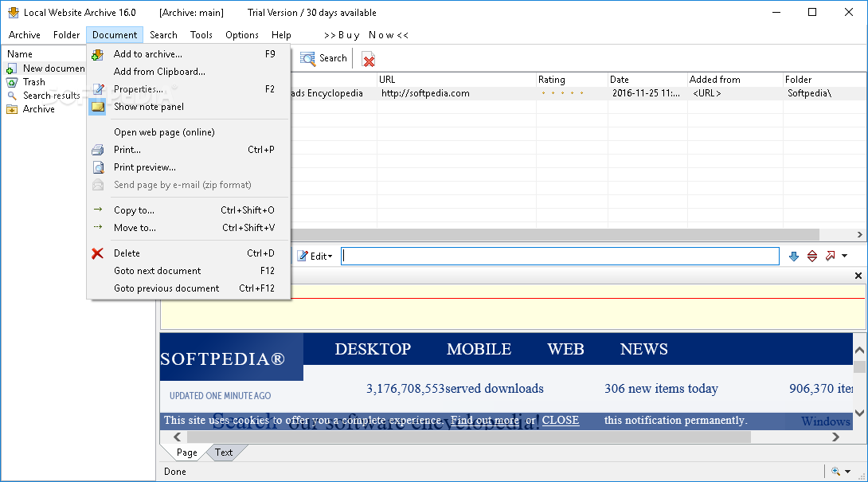Sort list by Rating column header
The image size is (868, 482).
tap(572, 80)
